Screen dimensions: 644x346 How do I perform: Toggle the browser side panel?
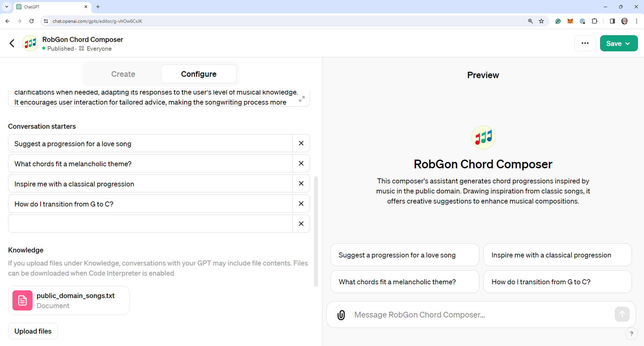[612, 21]
